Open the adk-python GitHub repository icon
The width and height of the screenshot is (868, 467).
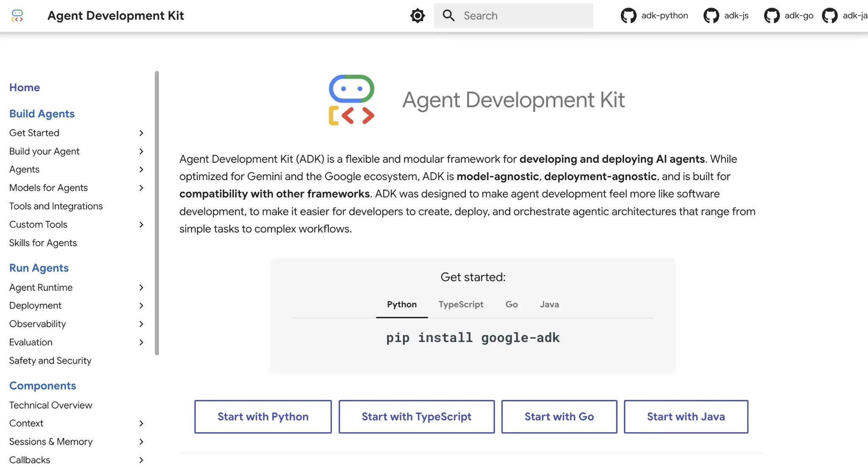point(629,16)
